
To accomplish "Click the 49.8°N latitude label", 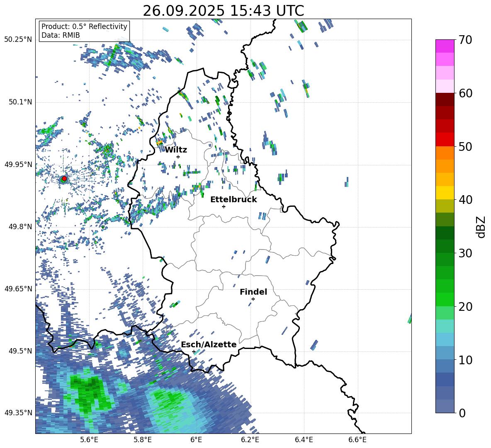I will pyautogui.click(x=20, y=227).
